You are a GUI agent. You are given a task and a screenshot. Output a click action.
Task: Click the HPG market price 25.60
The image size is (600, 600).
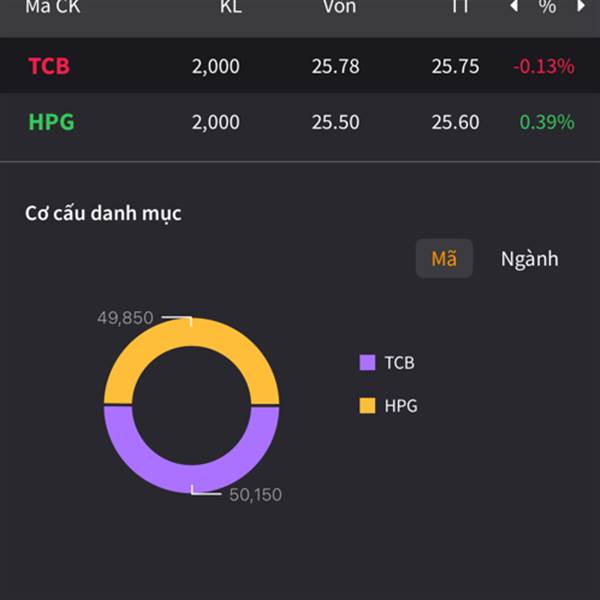[x=455, y=123]
